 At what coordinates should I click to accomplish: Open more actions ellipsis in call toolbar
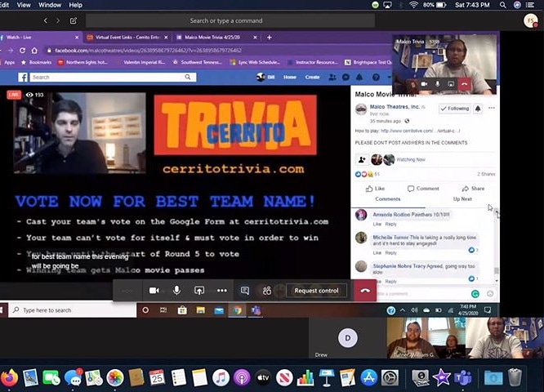(x=222, y=291)
